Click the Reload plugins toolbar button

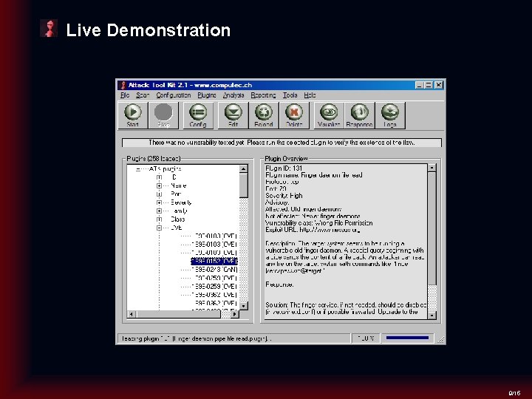(264, 115)
